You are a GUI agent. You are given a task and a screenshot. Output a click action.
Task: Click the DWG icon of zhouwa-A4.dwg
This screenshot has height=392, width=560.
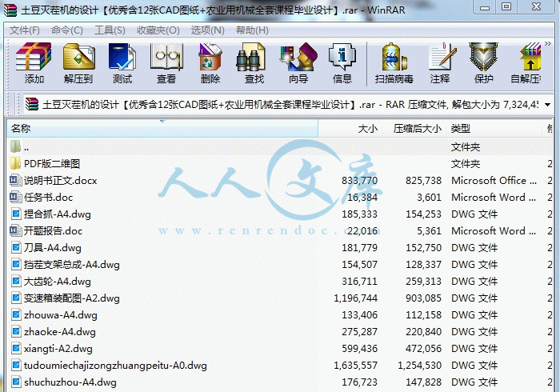(x=15, y=314)
